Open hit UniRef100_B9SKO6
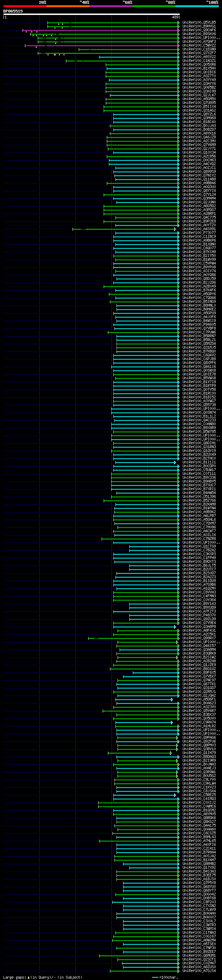 point(199,34)
